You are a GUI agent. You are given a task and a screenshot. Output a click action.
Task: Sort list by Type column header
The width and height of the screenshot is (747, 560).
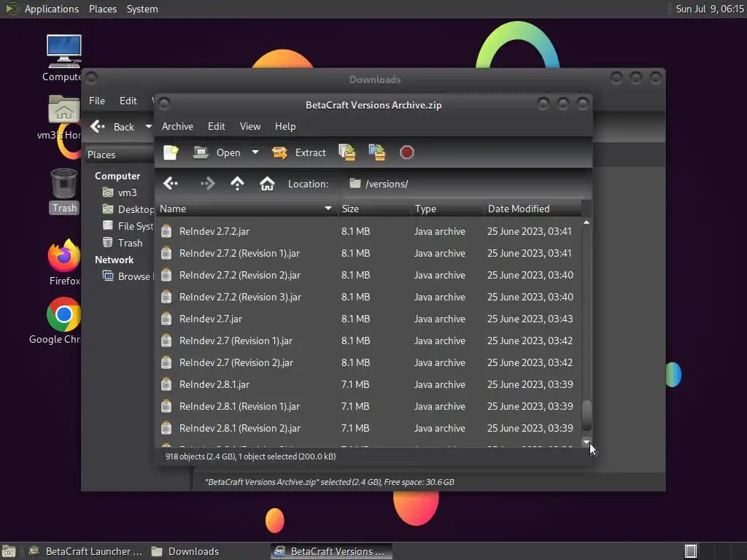pos(447,209)
